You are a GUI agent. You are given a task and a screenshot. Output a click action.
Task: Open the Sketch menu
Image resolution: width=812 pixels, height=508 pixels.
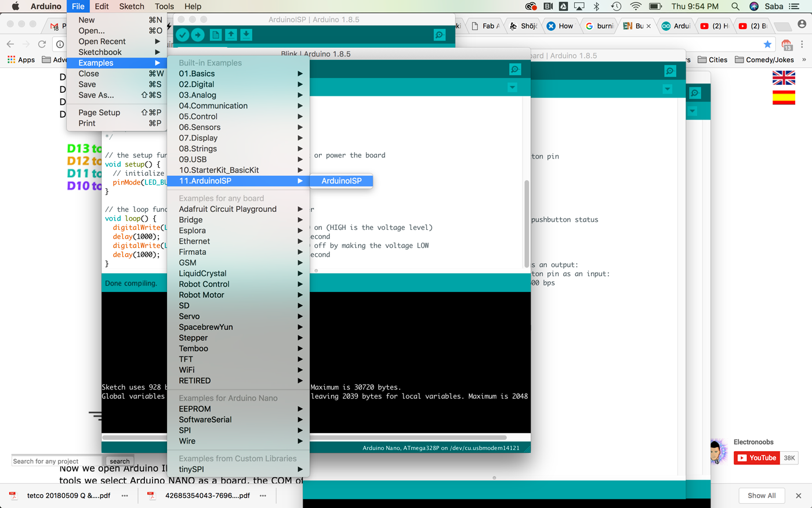[x=132, y=6]
